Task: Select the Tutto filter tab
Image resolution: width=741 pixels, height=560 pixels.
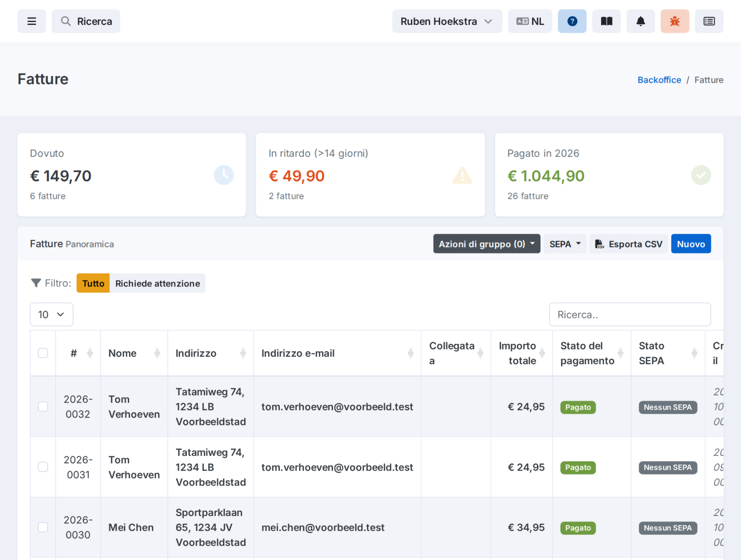Action: [93, 283]
